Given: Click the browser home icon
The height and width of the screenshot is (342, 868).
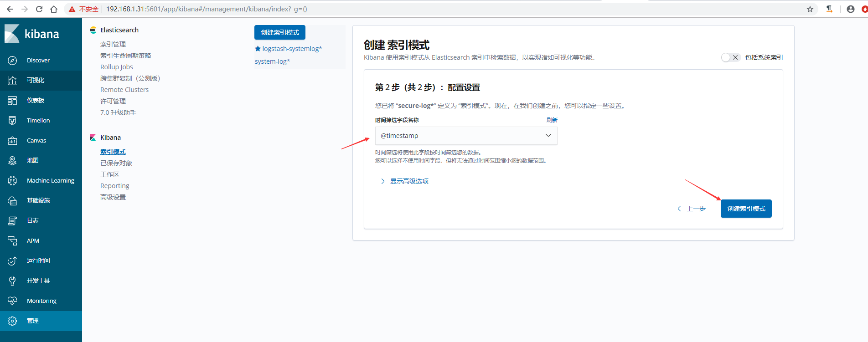Looking at the screenshot, I should tap(54, 9).
